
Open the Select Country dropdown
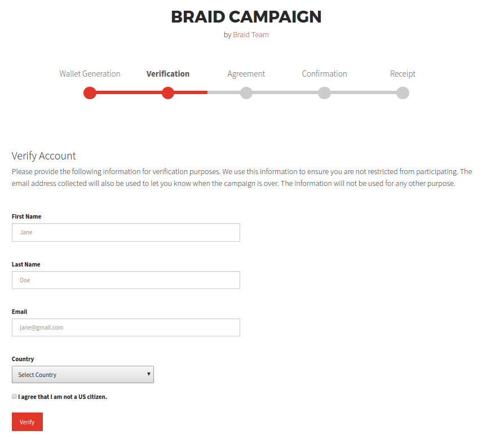pyautogui.click(x=82, y=375)
